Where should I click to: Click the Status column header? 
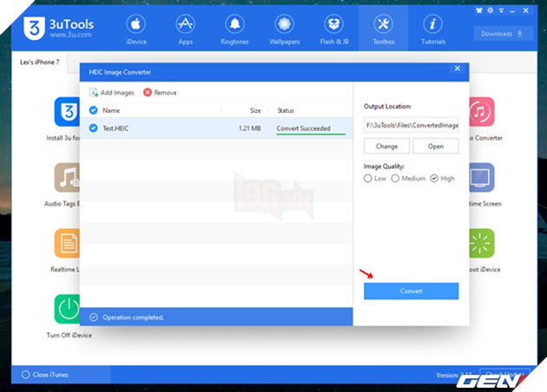[286, 110]
